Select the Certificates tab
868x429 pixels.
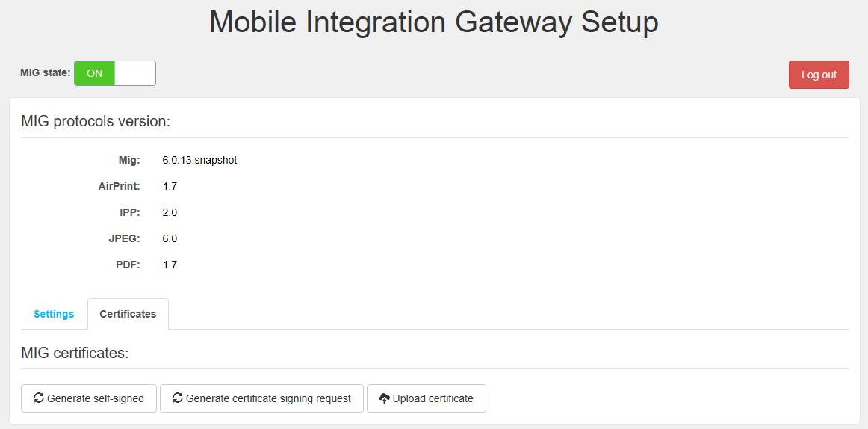pyautogui.click(x=128, y=314)
